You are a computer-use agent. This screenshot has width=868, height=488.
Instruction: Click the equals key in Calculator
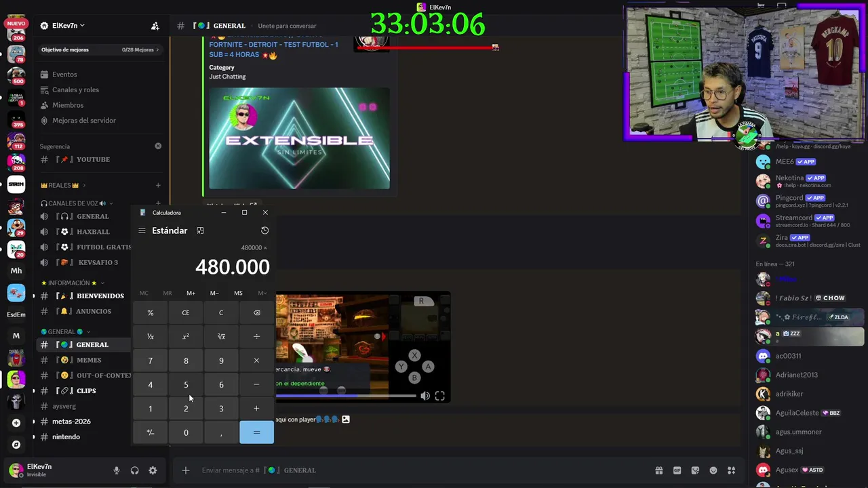click(x=256, y=432)
